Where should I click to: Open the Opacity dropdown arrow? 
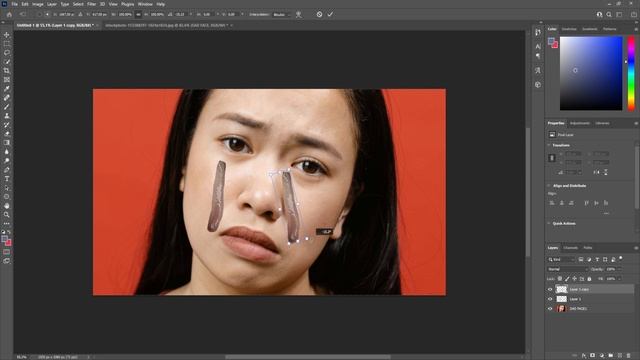pyautogui.click(x=619, y=269)
